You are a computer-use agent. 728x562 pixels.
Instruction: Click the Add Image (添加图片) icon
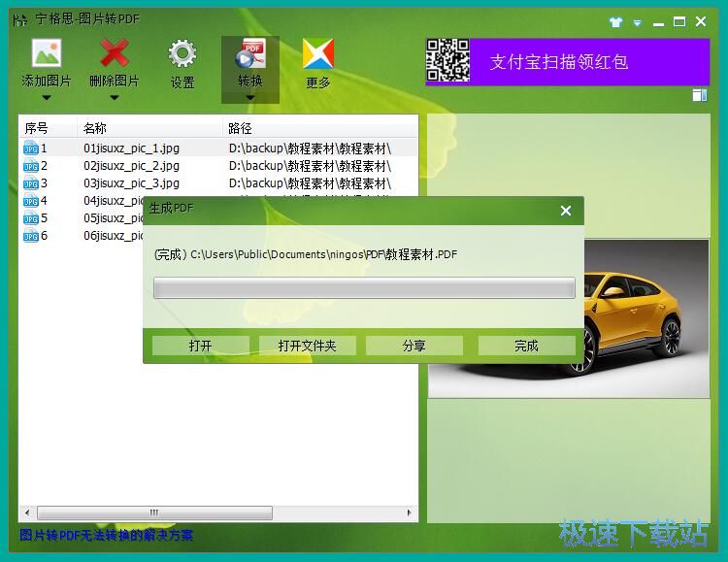click(x=47, y=52)
